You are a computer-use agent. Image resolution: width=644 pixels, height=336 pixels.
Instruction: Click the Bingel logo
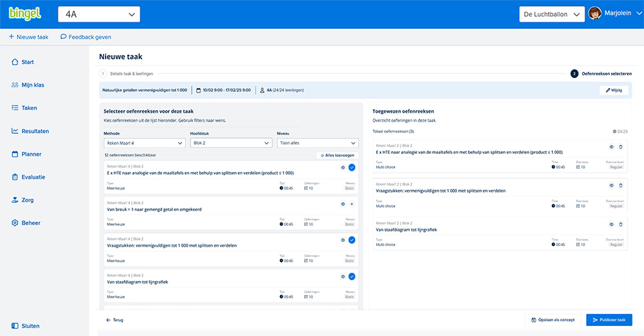point(25,14)
